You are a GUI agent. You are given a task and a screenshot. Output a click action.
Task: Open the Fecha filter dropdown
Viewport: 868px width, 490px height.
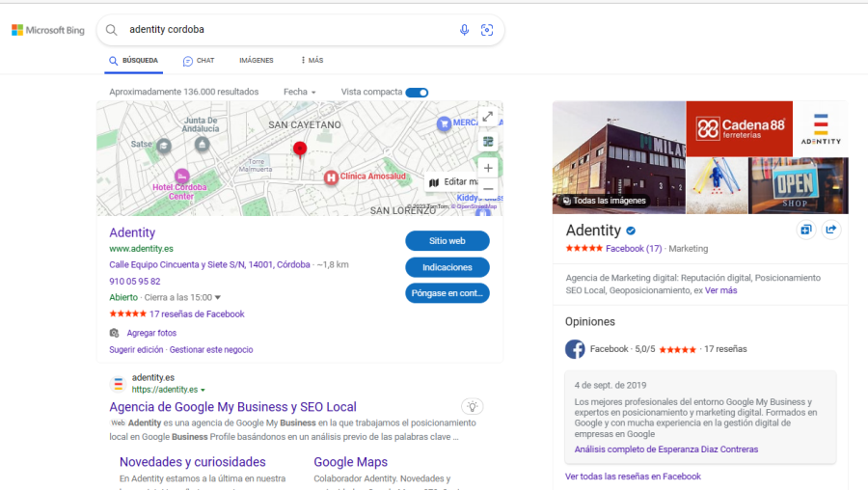[x=299, y=93]
